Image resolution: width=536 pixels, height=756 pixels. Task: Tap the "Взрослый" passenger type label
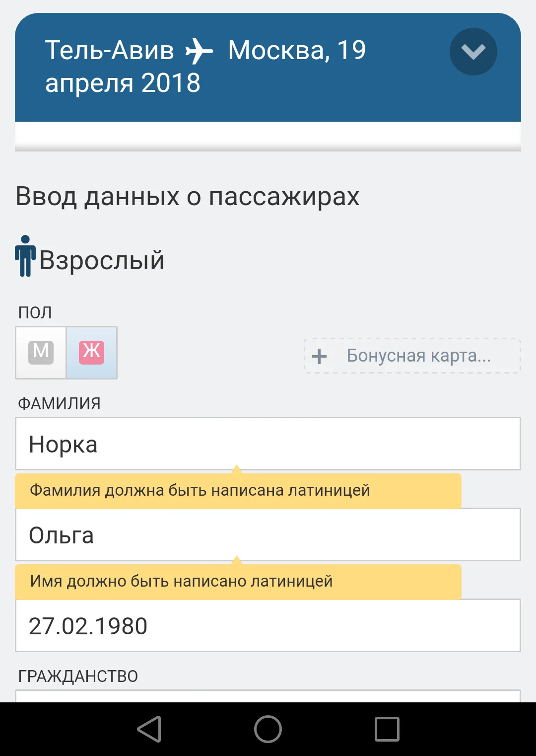(102, 260)
